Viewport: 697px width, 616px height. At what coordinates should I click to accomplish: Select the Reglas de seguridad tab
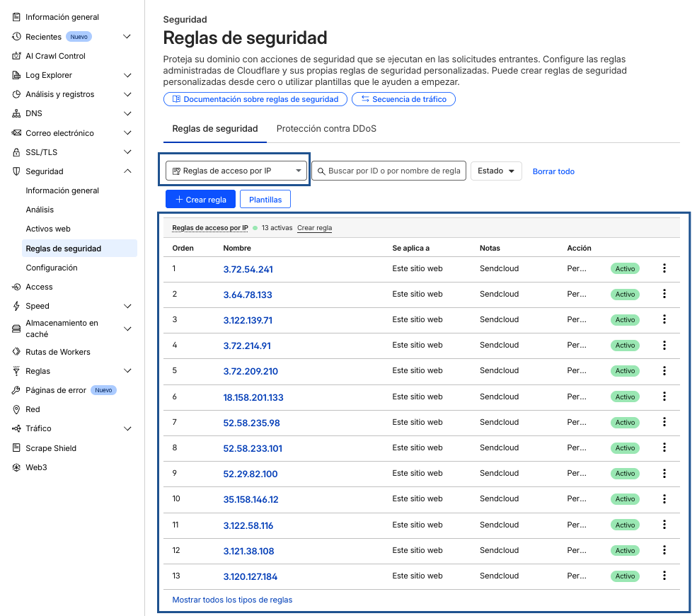215,129
